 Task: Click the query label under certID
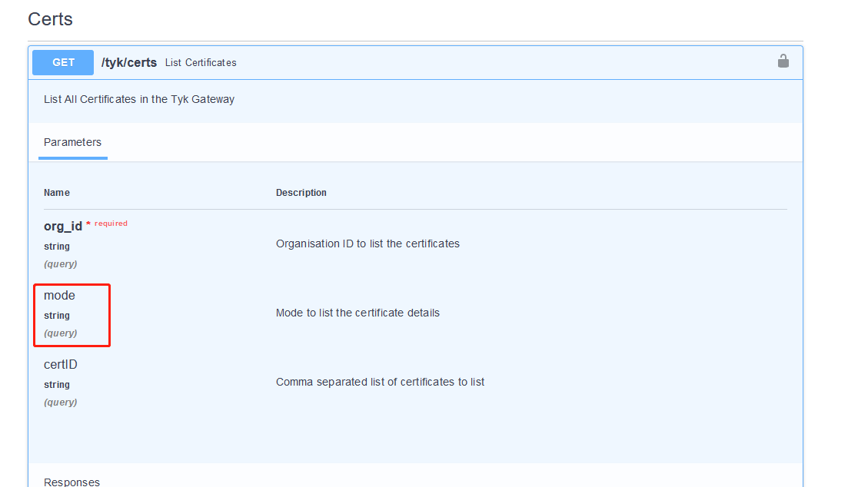pyautogui.click(x=60, y=402)
